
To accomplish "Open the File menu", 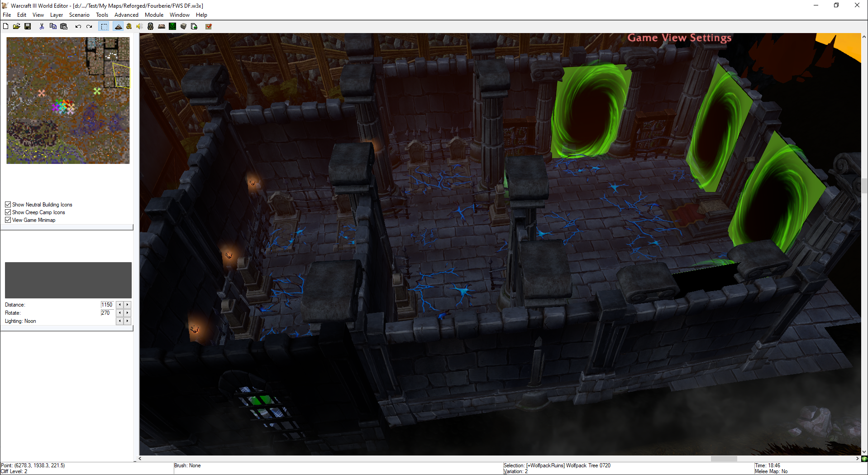I will point(7,15).
